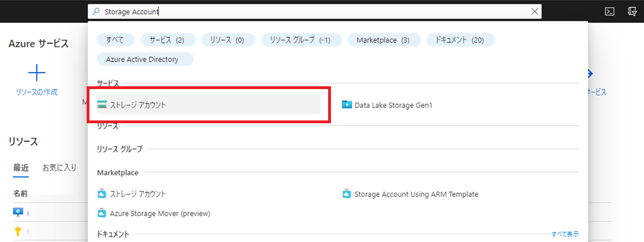Open ストレージ アカウント under サービス

tap(208, 105)
